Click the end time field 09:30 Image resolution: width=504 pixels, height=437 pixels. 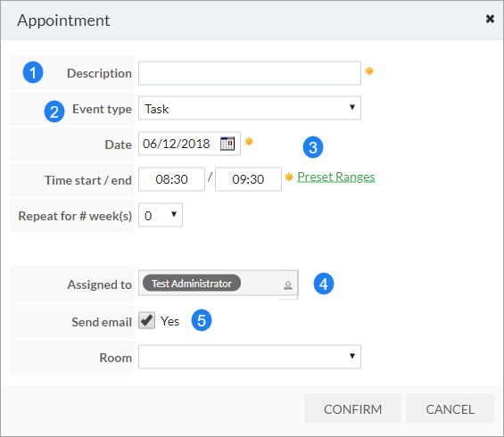(248, 179)
